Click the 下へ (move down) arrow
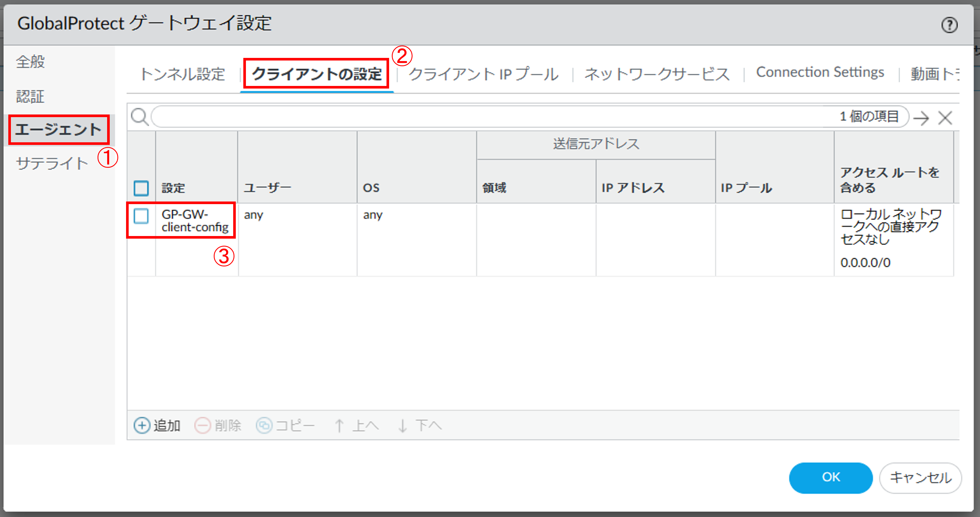The width and height of the screenshot is (980, 517). coord(403,425)
